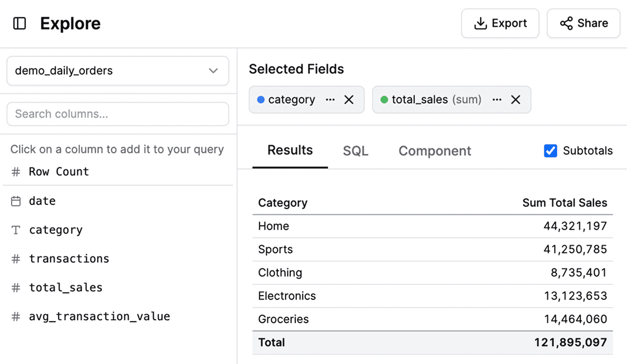The image size is (627, 364).
Task: Click the Export button
Action: tap(500, 23)
